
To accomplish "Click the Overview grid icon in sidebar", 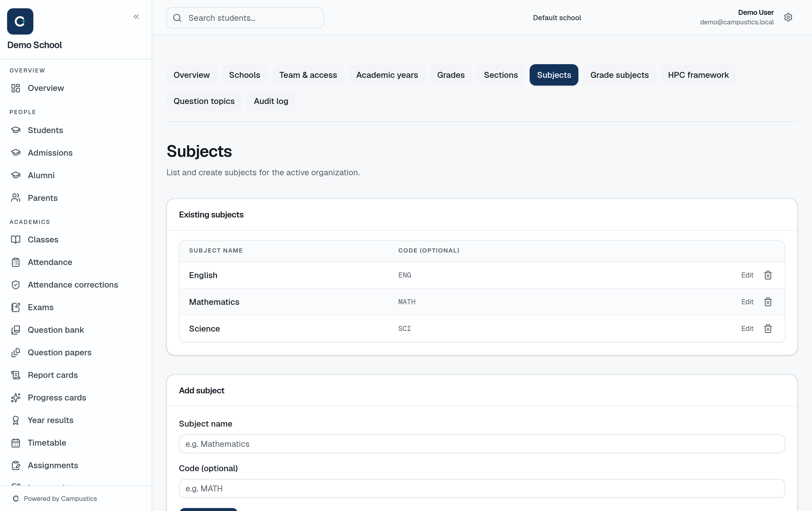I will coord(15,88).
